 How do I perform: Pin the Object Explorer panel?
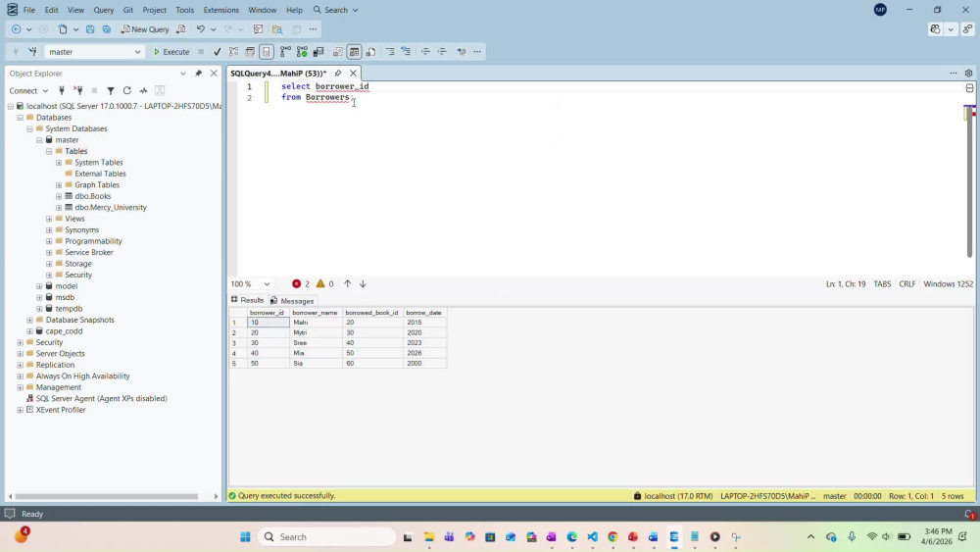coord(198,74)
